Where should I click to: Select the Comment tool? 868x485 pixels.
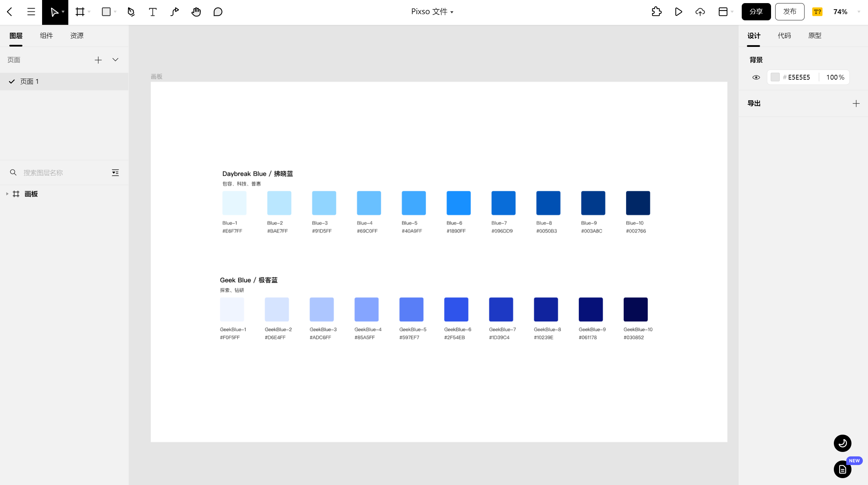(x=218, y=12)
